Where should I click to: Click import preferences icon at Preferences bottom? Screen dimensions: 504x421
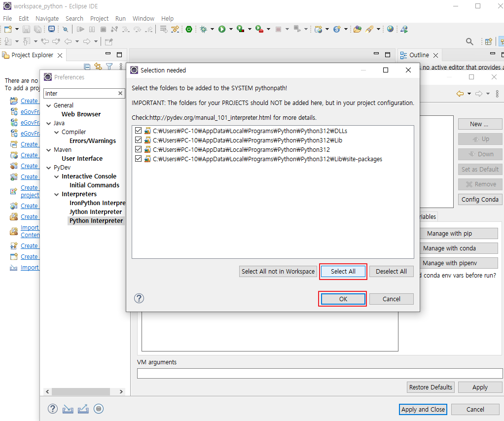(68, 409)
